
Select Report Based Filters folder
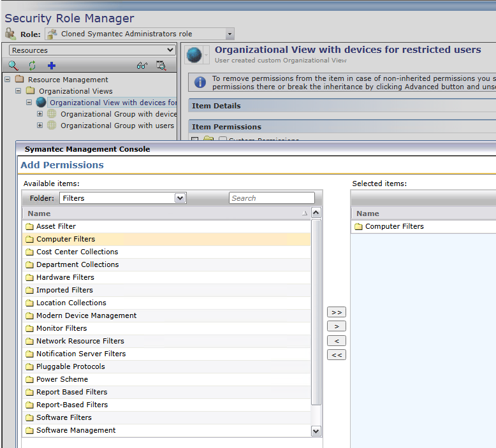coord(166,392)
